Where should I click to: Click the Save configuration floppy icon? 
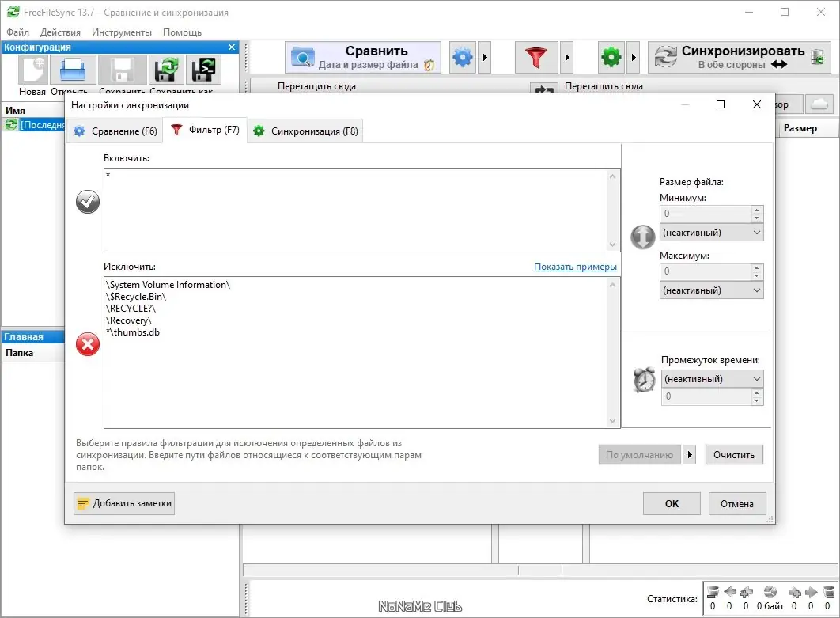pyautogui.click(x=121, y=70)
